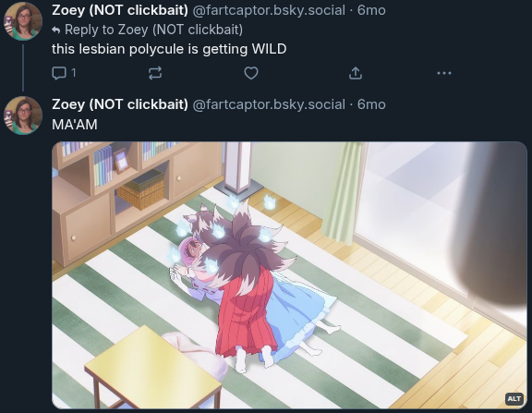This screenshot has width=532, height=413.
Task: Open Zoey's display name on MA'AM post
Action: click(x=120, y=104)
